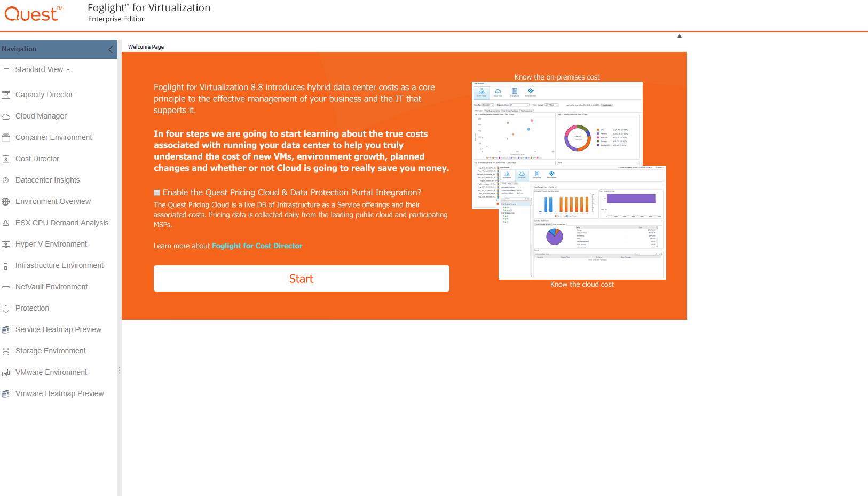Screen dimensions: 868x496
Task: Click the 'Enterprise Edition' subtitle
Action: click(117, 19)
